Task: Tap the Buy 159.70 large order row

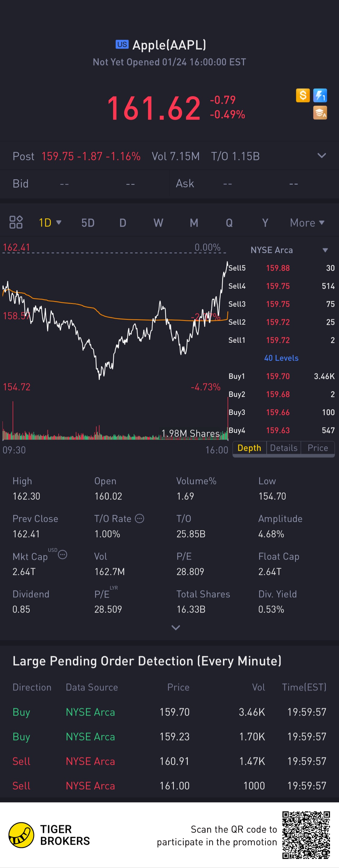Action: coord(169,712)
